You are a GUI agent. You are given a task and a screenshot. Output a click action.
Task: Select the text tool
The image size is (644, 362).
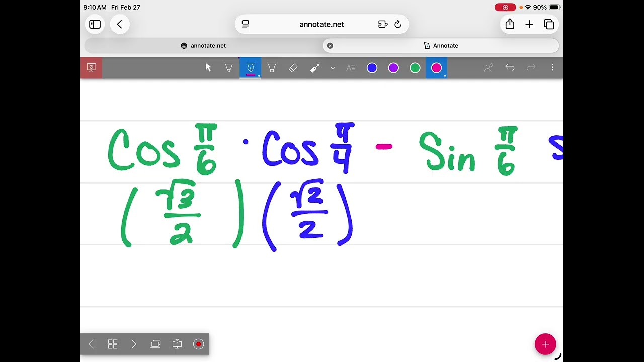351,68
